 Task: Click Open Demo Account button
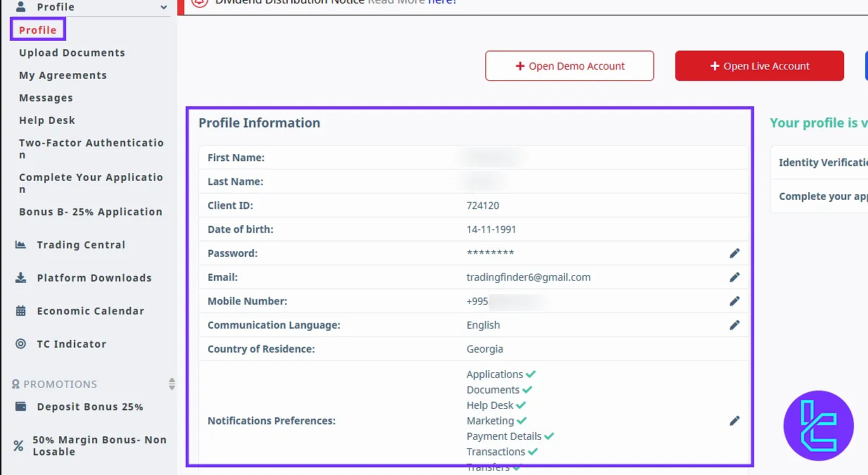tap(569, 66)
